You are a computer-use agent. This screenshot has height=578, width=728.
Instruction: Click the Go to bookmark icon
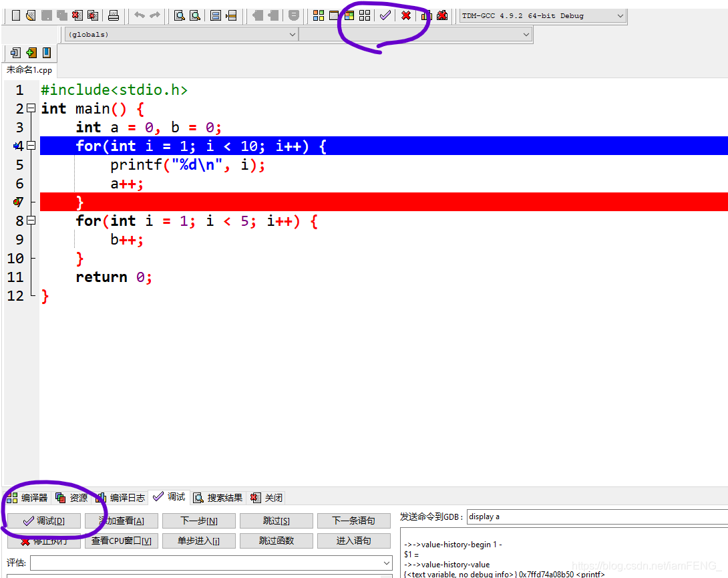47,53
